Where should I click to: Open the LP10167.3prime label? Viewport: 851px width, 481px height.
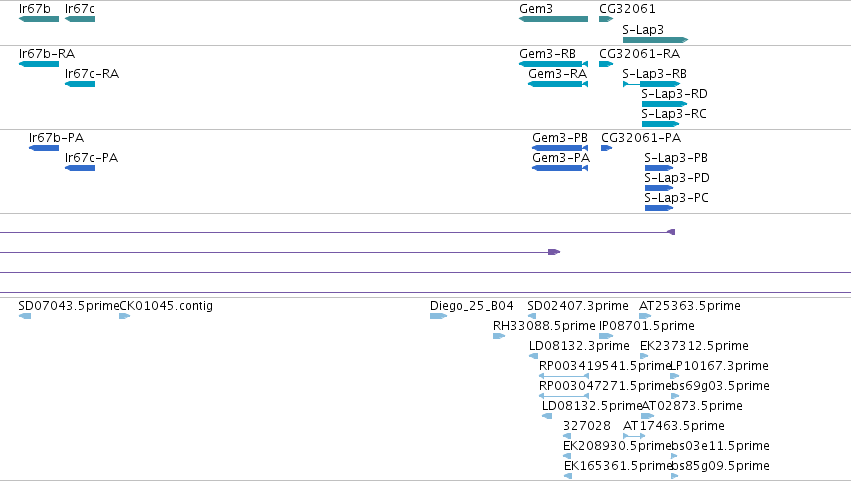pyautogui.click(x=720, y=366)
